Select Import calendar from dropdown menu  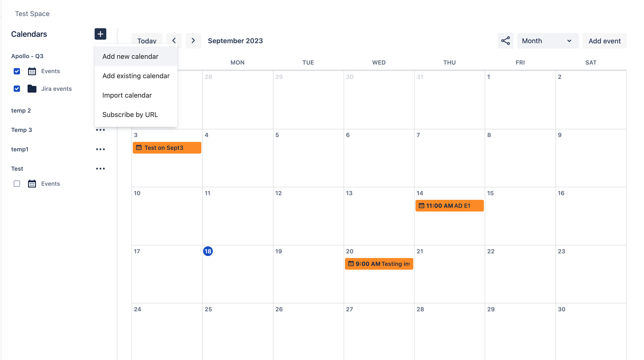[127, 95]
